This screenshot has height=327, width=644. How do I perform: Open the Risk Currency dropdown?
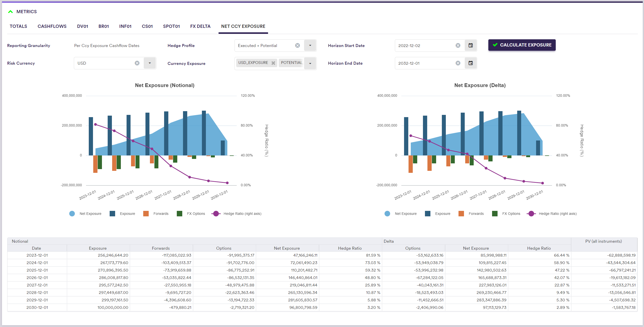[149, 63]
